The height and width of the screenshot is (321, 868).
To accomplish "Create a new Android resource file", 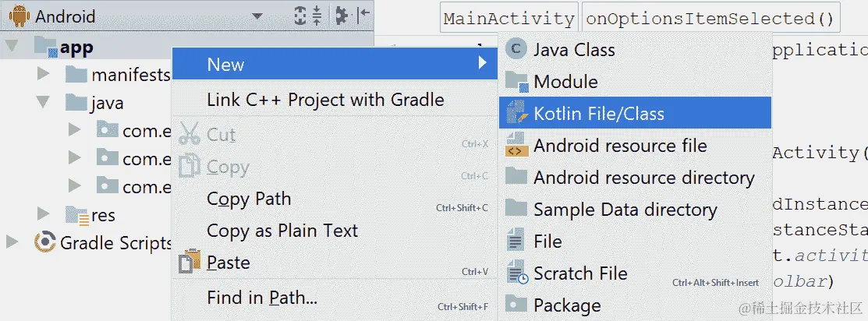I will coord(635,145).
